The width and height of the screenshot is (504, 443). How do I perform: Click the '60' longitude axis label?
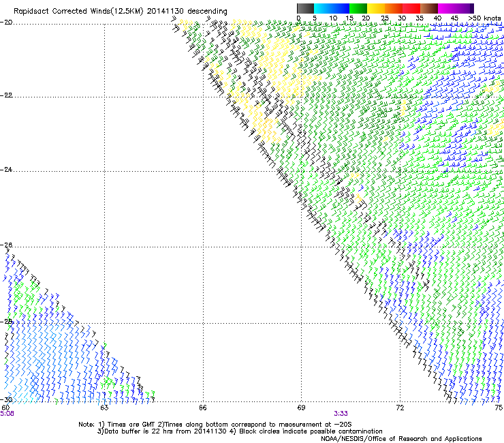tap(5, 408)
